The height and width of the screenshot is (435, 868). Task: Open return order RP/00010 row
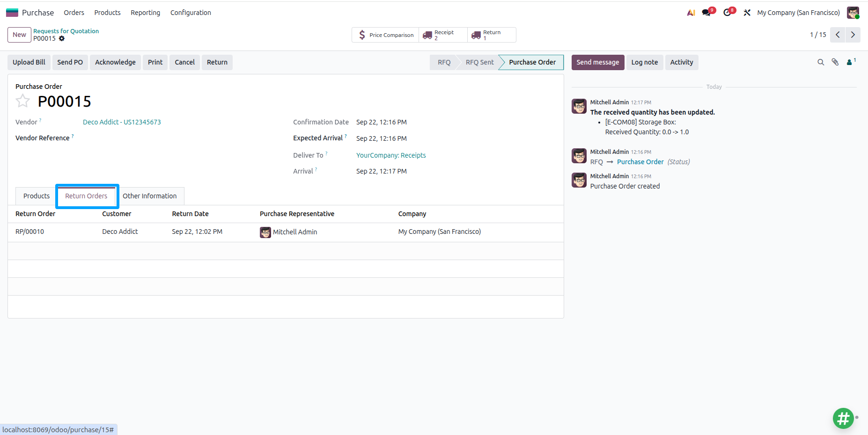click(x=286, y=232)
